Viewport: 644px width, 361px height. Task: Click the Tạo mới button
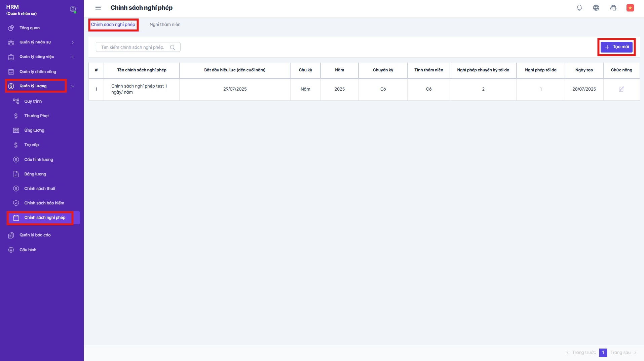[x=616, y=47]
